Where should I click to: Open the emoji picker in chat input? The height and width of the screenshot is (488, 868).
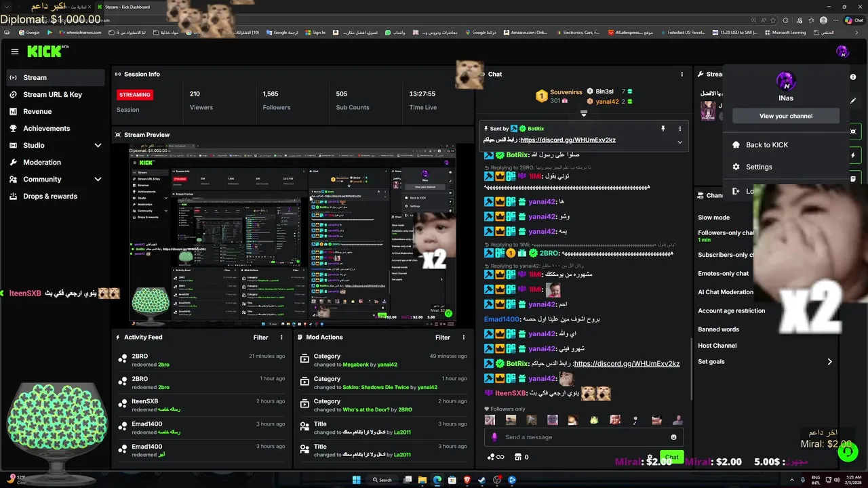click(x=673, y=437)
